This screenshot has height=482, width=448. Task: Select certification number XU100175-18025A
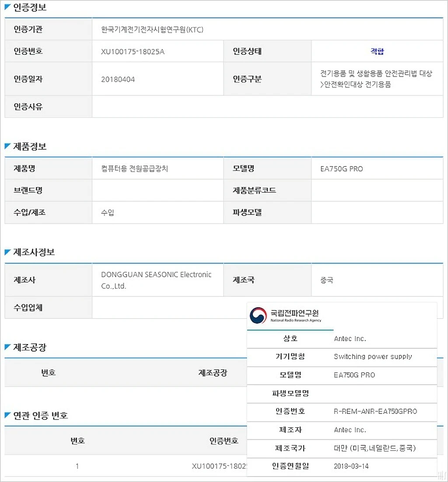pos(133,52)
